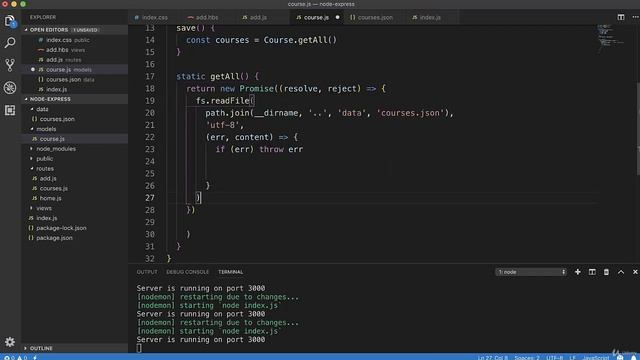The width and height of the screenshot is (640, 360).
Task: Maximize the terminal panel with chevron up
Action: coord(621,272)
